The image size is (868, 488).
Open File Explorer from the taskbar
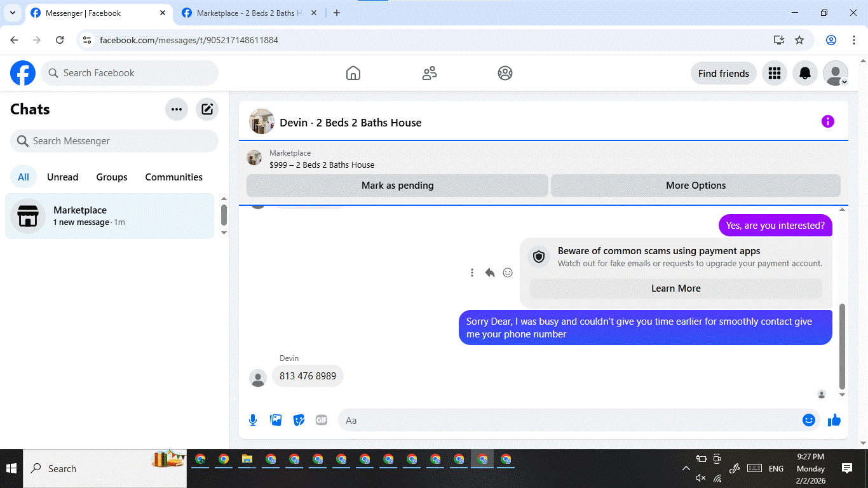(247, 459)
